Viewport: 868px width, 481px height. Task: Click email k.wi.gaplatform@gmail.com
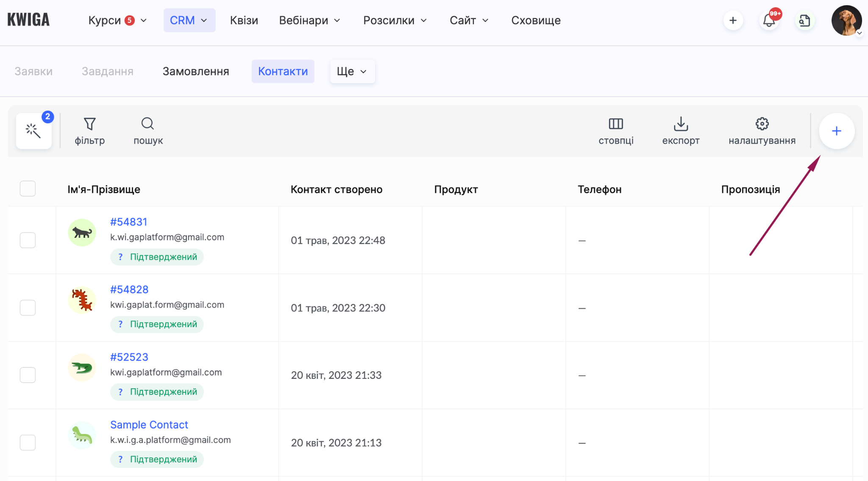coord(167,237)
